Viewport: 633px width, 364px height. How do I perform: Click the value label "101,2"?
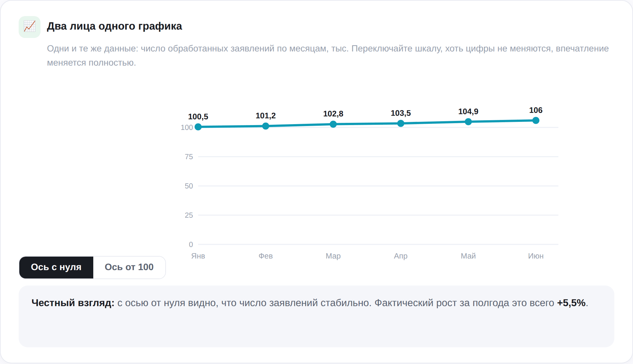266,116
